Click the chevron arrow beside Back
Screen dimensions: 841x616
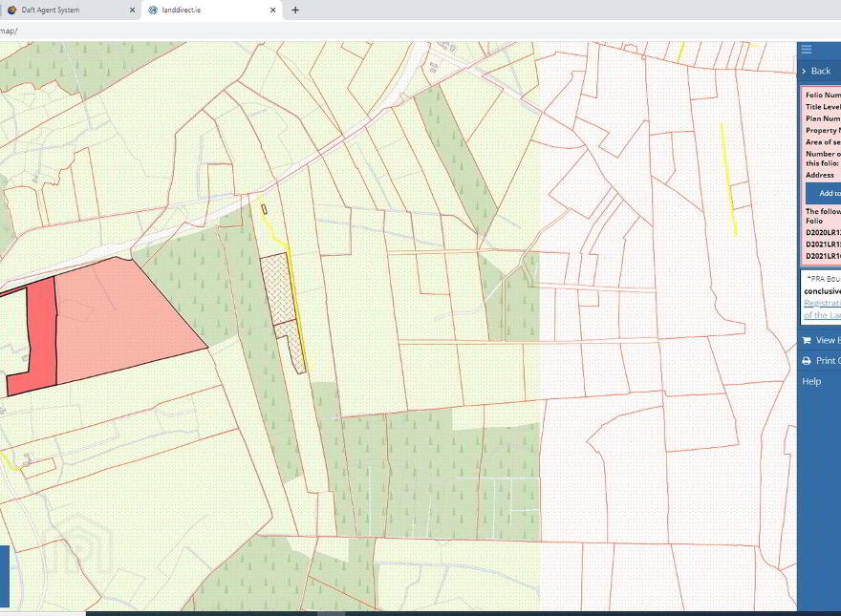coord(804,72)
